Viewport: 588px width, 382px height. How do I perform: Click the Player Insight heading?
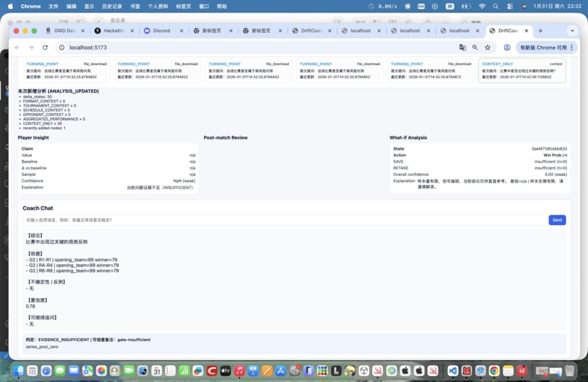tap(34, 138)
